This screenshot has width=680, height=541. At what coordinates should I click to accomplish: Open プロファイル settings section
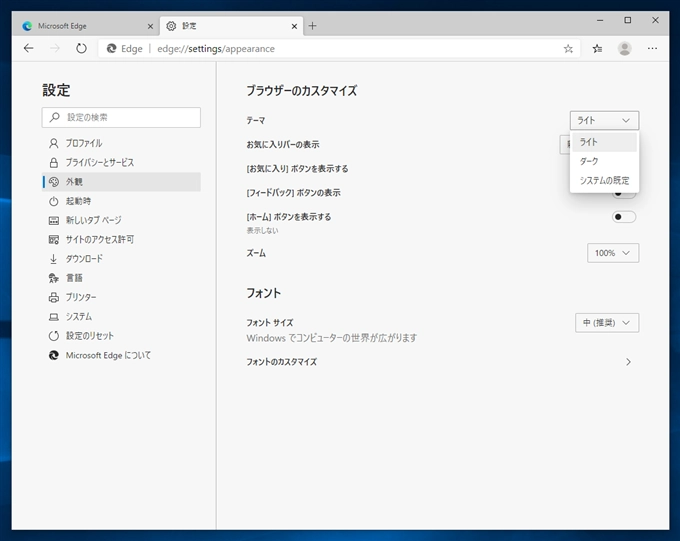coord(121,143)
